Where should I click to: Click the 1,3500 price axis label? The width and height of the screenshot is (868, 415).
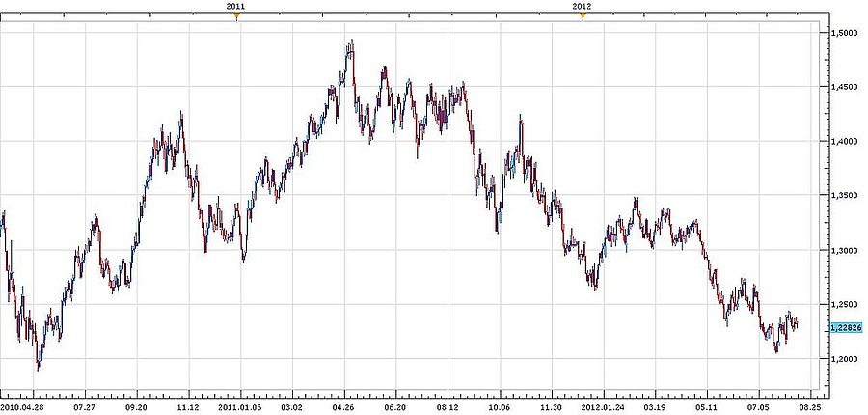[844, 196]
